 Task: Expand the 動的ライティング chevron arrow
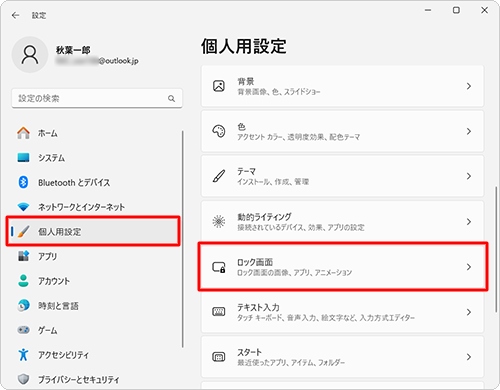(x=469, y=222)
